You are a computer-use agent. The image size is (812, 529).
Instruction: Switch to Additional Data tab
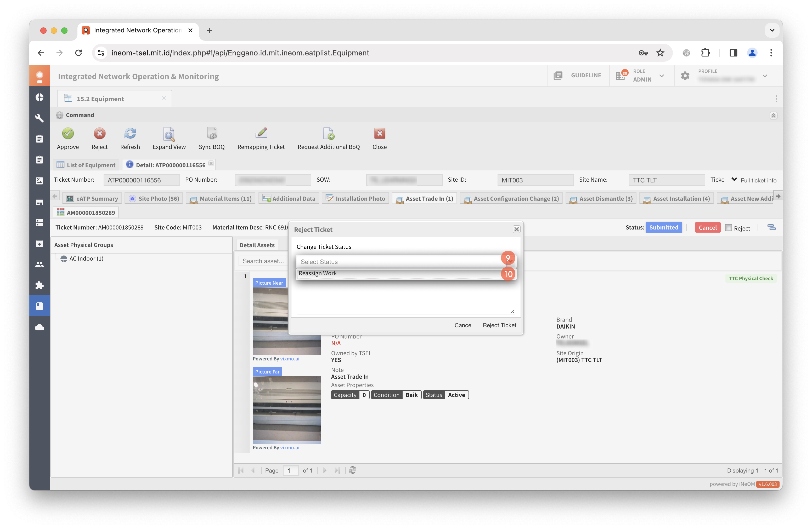pyautogui.click(x=289, y=198)
